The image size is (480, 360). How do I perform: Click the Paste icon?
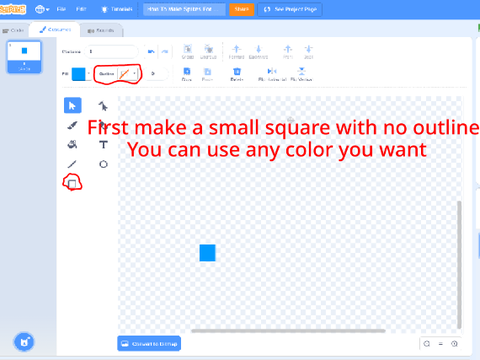207,74
